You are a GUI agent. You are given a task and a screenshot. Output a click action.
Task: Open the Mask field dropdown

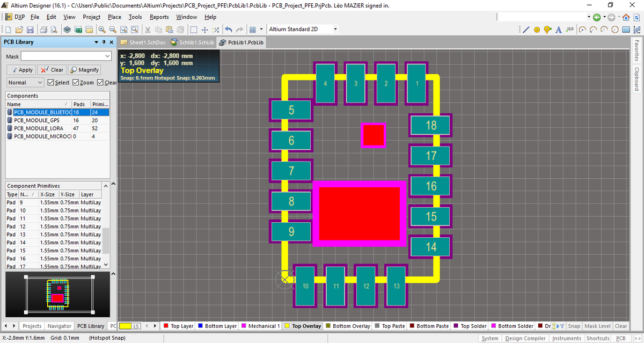(x=106, y=56)
